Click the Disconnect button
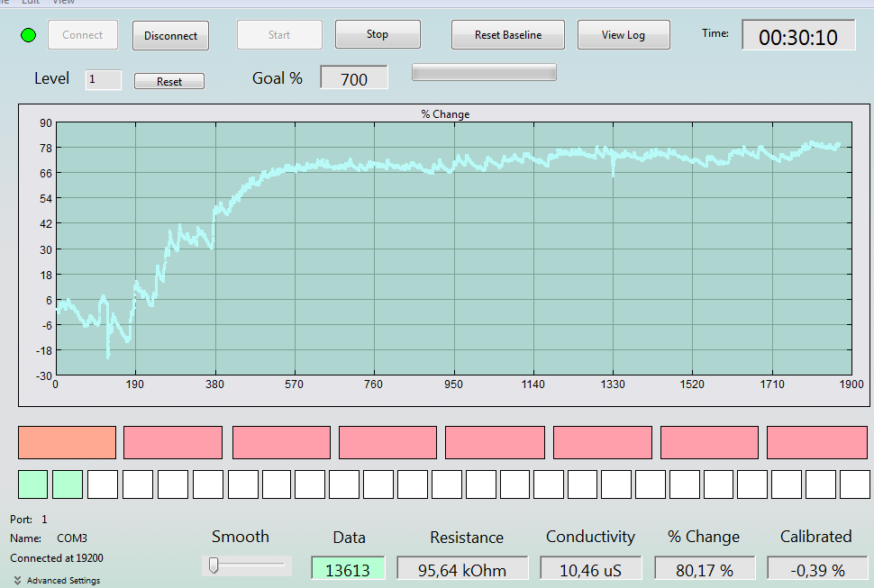Image resolution: width=874 pixels, height=588 pixels. click(170, 36)
